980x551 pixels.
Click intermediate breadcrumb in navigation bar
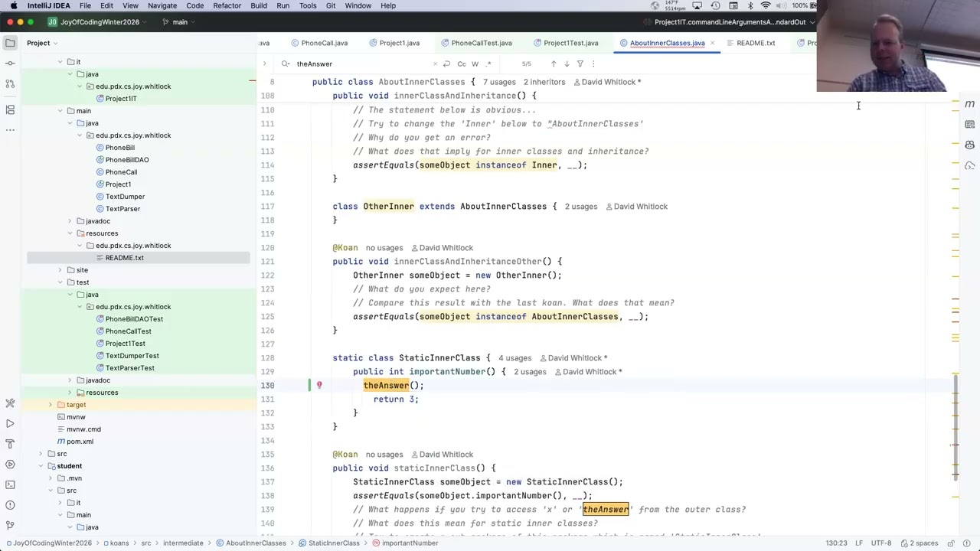tap(182, 543)
